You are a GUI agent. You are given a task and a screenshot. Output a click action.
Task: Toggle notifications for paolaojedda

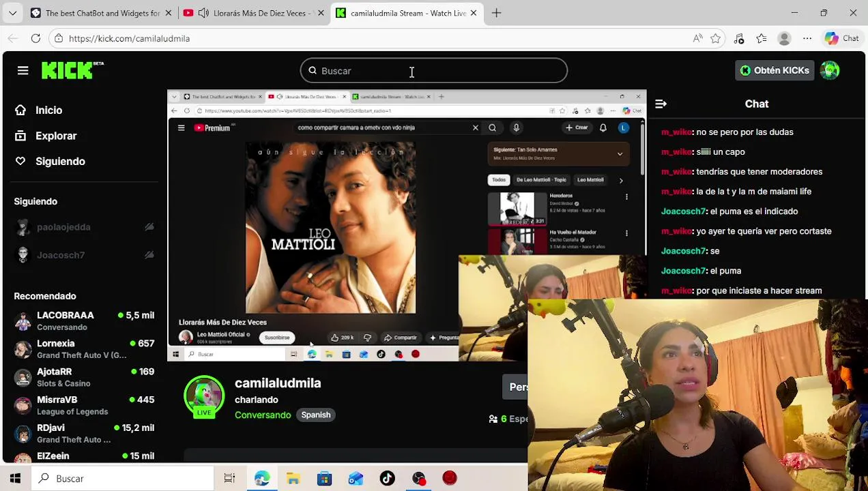click(x=149, y=227)
